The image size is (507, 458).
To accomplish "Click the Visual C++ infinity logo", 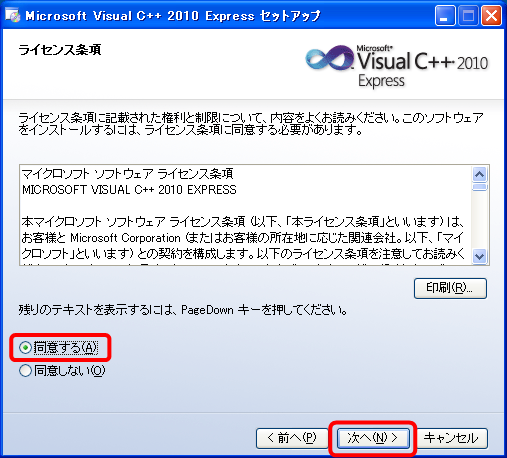I will (x=330, y=58).
